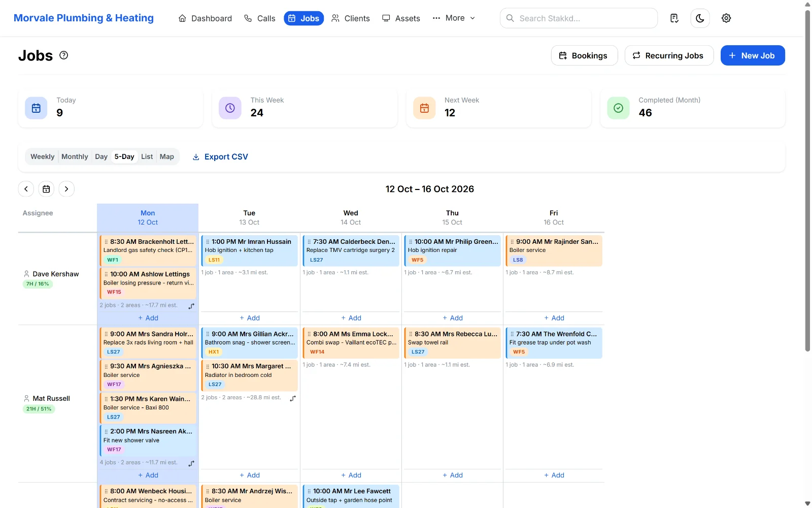Add job for Mat Russell on Tuesday
Image resolution: width=812 pixels, height=508 pixels.
click(x=249, y=475)
